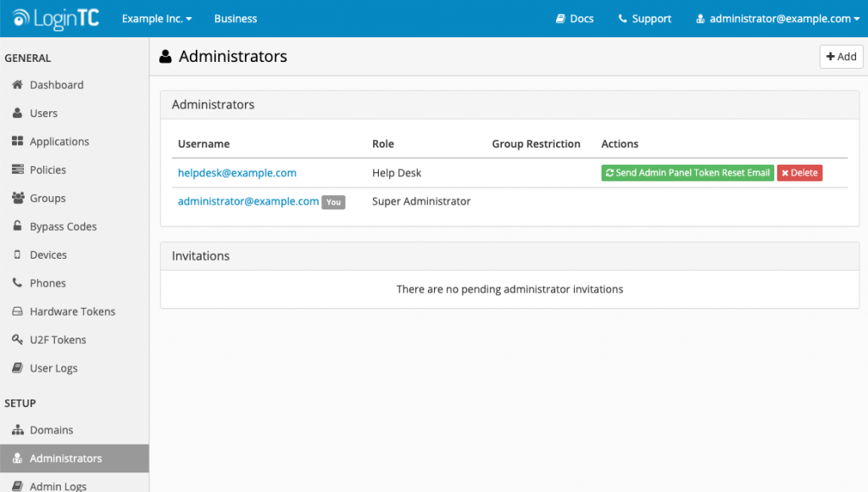The width and height of the screenshot is (868, 492).
Task: Open the Support menu item
Action: (x=644, y=18)
